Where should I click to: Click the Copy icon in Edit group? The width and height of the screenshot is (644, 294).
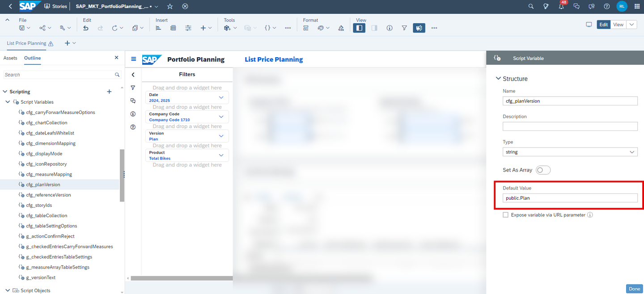(x=135, y=28)
